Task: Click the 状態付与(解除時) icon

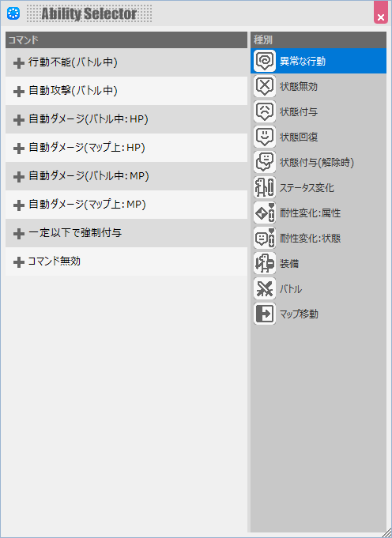Action: (265, 162)
